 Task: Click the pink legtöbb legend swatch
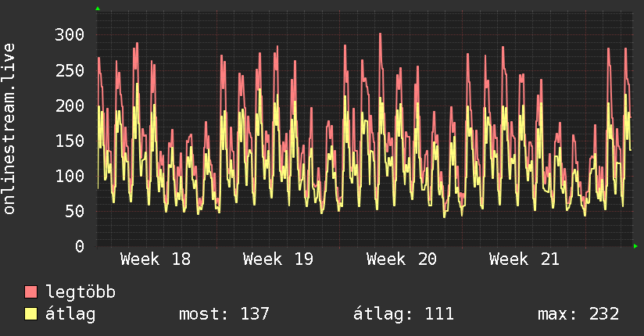pos(30,291)
